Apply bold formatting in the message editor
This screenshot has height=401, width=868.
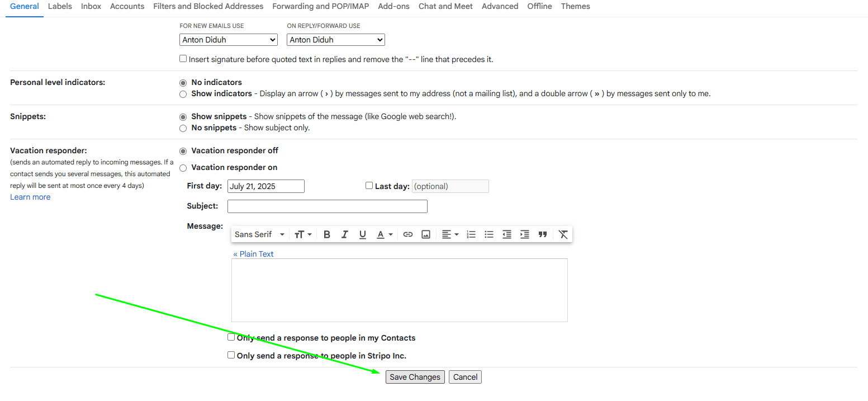tap(326, 234)
